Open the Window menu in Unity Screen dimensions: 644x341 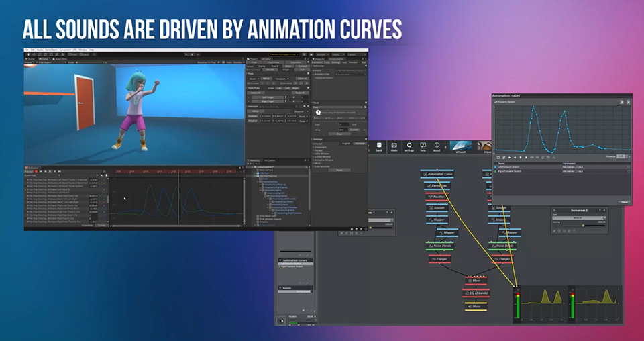[83, 50]
